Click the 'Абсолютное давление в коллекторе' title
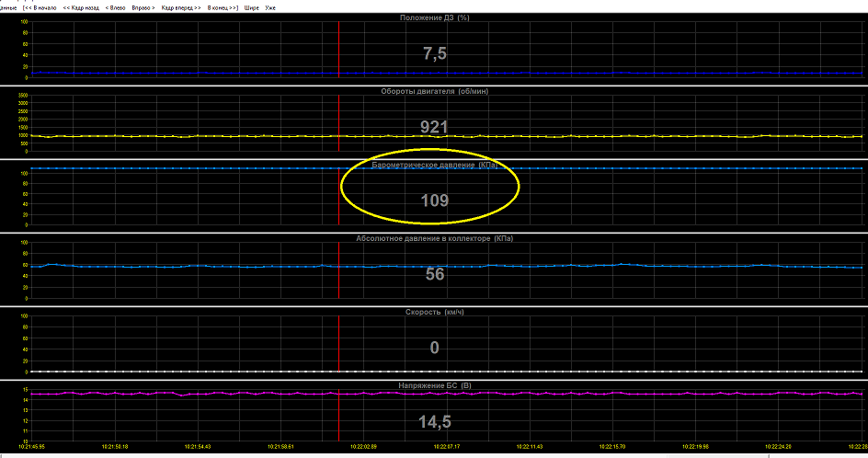The image size is (868, 458). pyautogui.click(x=435, y=239)
